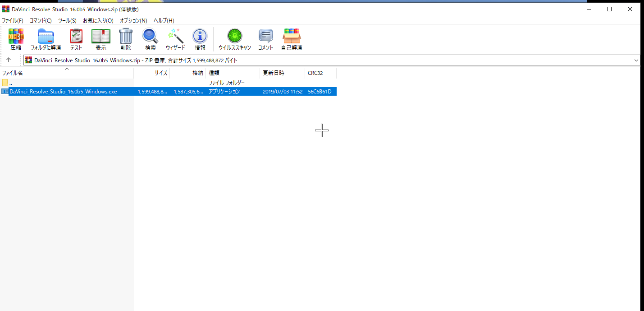Open the オプション(N) menu
This screenshot has height=311, width=644.
click(133, 21)
